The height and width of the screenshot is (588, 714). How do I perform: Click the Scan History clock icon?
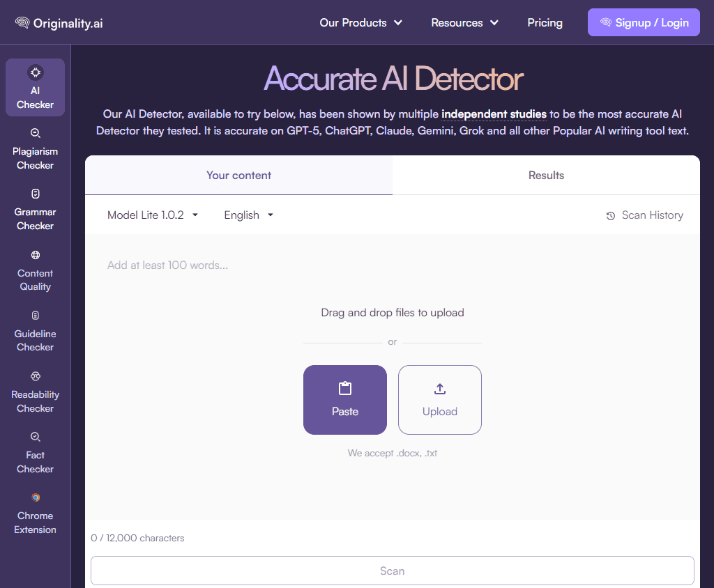(x=611, y=216)
